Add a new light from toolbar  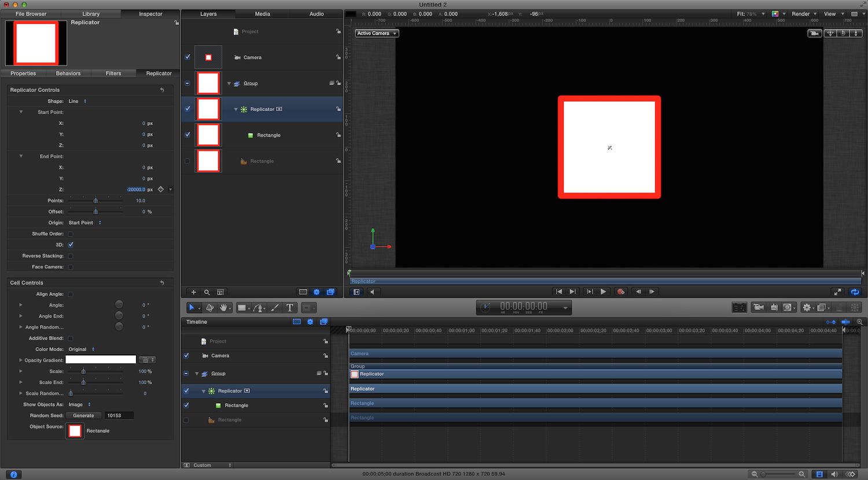coord(774,307)
